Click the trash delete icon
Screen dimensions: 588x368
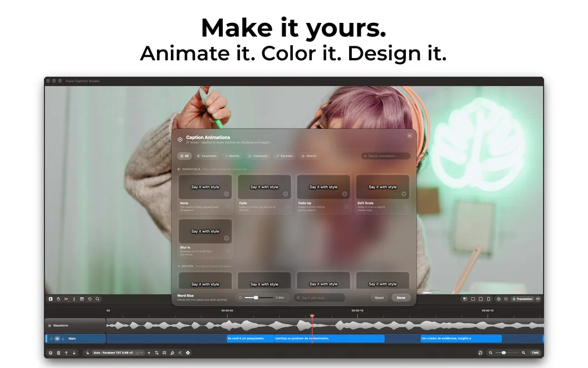[58, 352]
